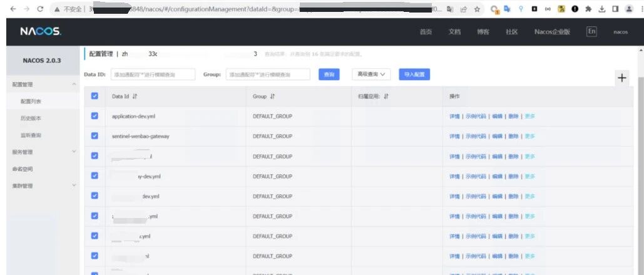Uncheck the application-dev.yml row checkbox
The width and height of the screenshot is (644, 275).
pos(95,116)
